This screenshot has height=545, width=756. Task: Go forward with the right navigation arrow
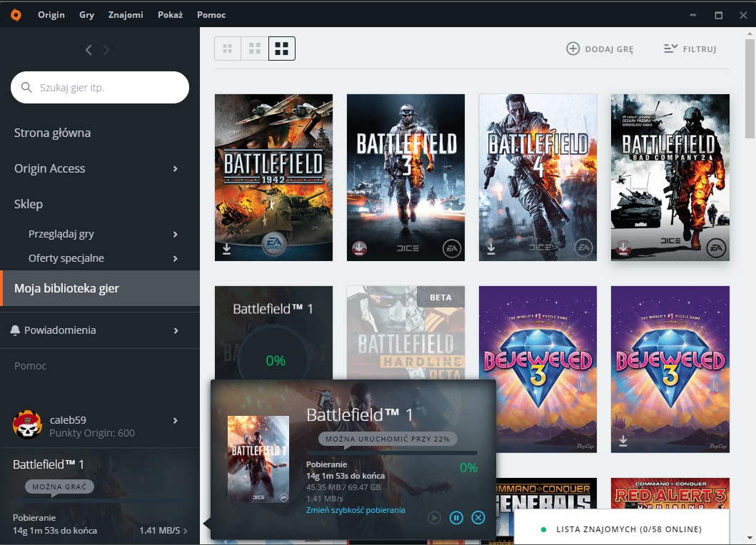tap(106, 50)
